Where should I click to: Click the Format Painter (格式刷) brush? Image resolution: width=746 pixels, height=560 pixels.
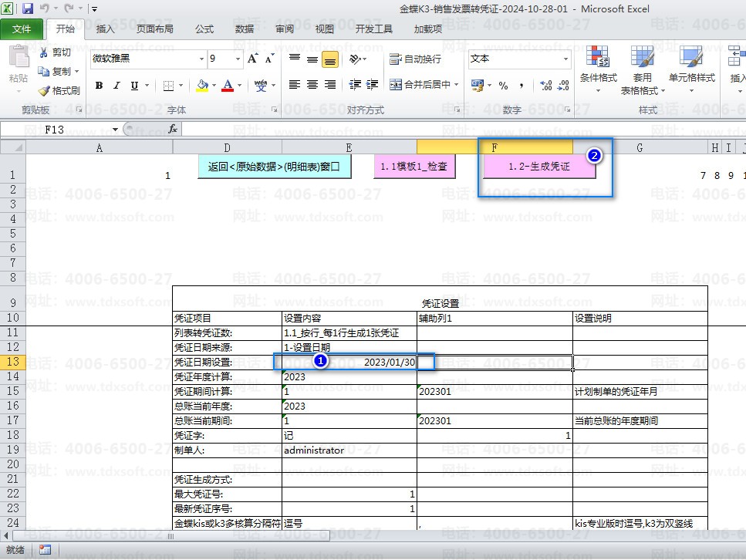click(x=44, y=90)
